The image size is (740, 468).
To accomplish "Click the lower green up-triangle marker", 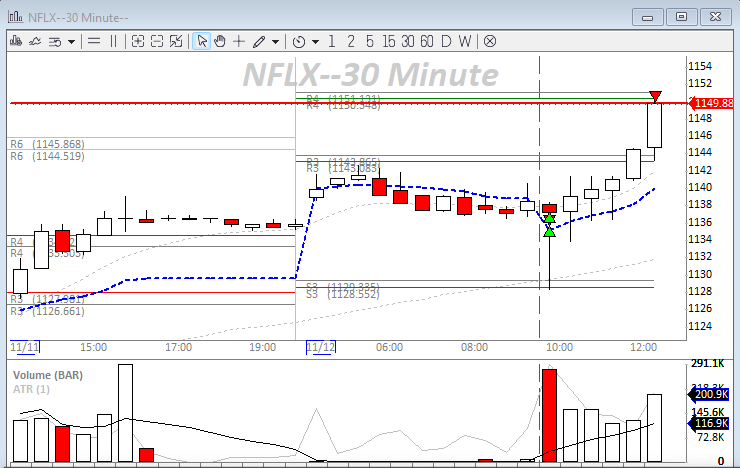I will click(x=549, y=232).
